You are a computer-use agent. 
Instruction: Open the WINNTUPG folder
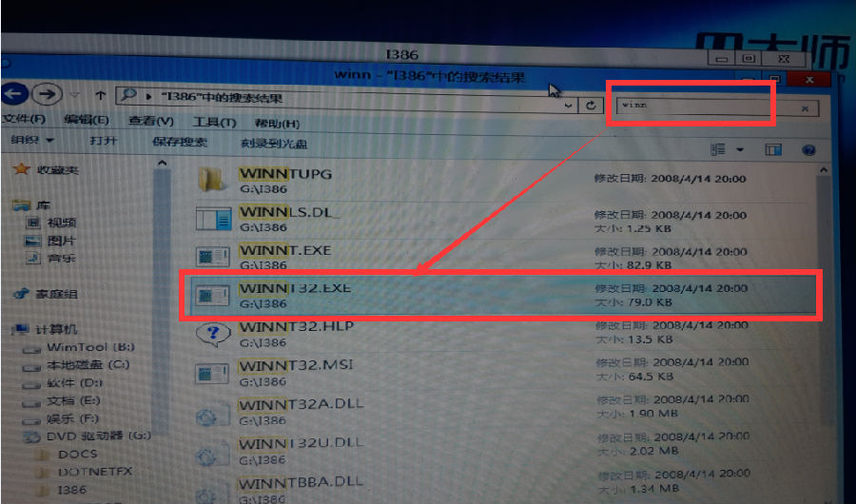pos(285,174)
